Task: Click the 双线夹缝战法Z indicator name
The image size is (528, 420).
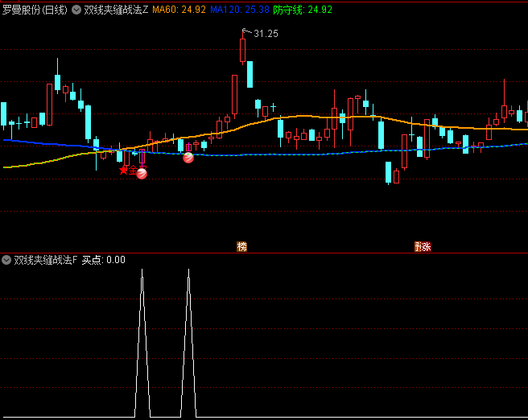Action: [116, 10]
